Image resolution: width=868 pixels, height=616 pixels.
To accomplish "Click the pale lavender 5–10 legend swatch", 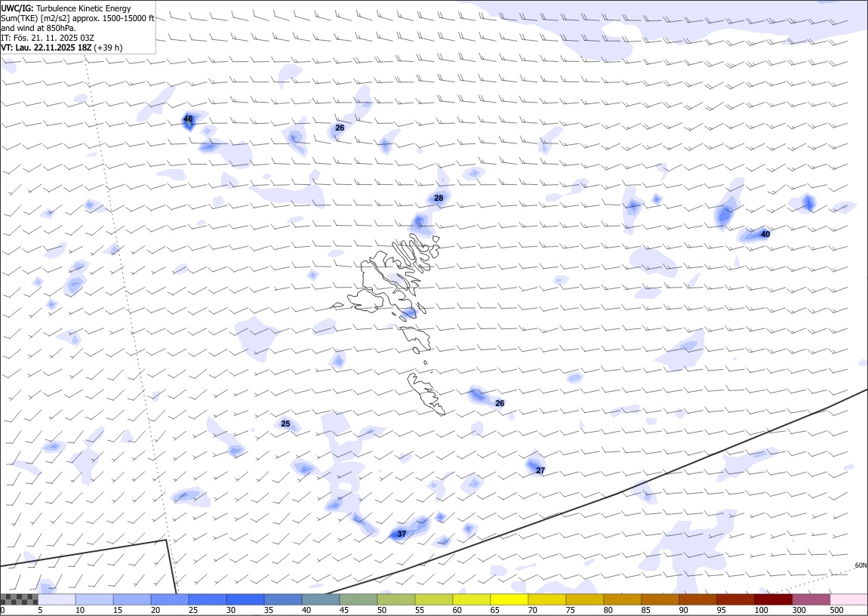I will click(x=57, y=599).
